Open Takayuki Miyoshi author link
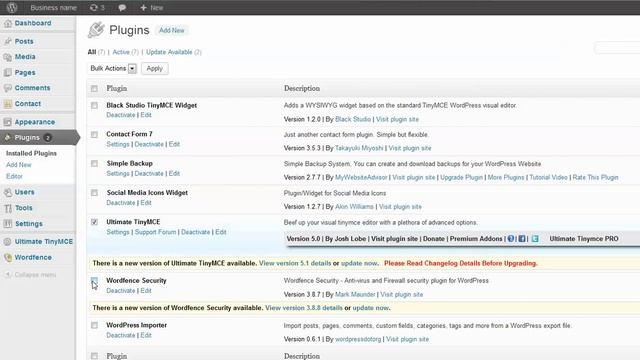This screenshot has height=360, width=640. point(359,148)
